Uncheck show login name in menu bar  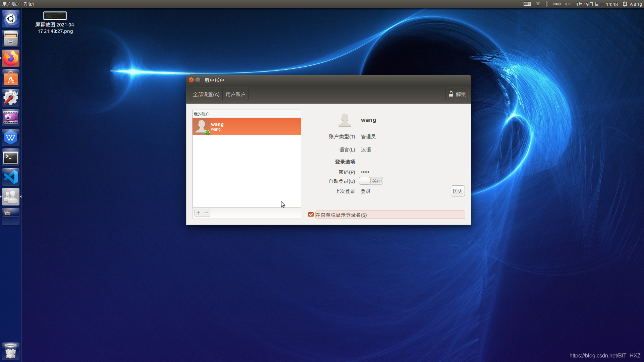(x=311, y=215)
